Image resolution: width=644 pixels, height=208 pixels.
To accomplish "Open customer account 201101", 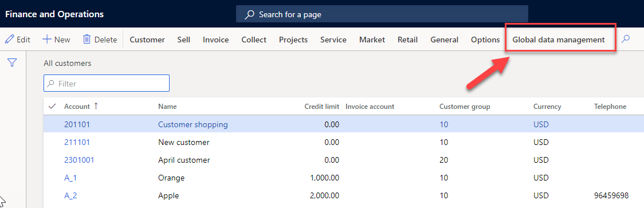I will pos(77,124).
